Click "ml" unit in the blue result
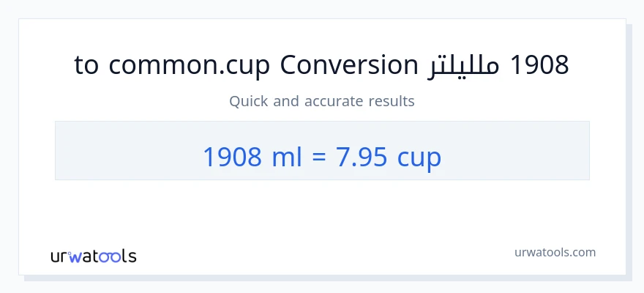The image size is (644, 293). tap(287, 155)
